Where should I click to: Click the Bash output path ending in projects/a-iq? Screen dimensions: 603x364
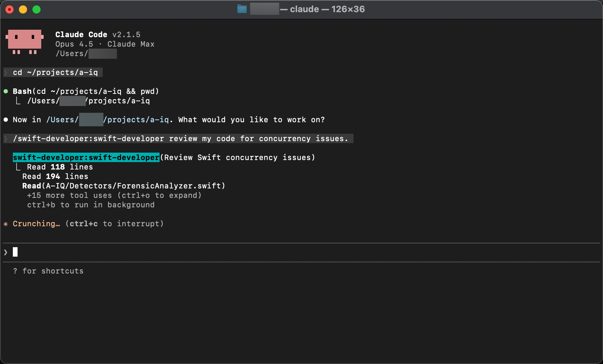89,101
